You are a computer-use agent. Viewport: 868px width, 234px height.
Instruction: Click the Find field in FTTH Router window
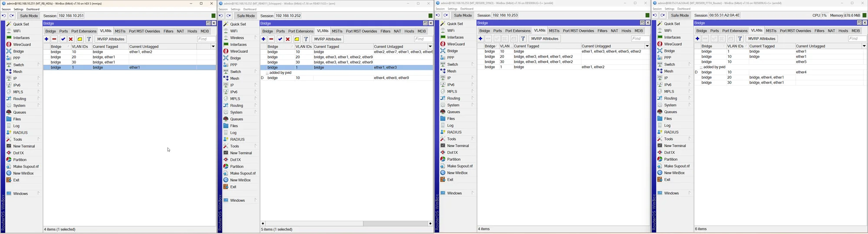[857, 39]
